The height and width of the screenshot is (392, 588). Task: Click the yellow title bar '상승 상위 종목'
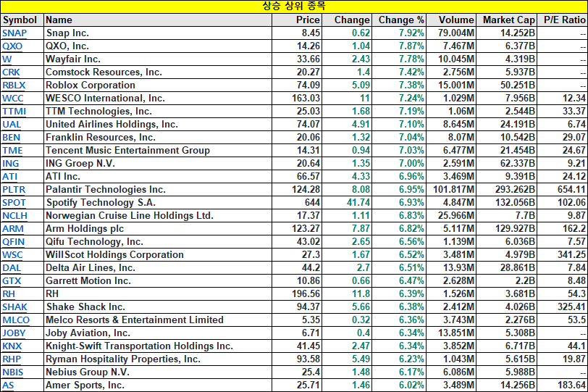click(294, 7)
